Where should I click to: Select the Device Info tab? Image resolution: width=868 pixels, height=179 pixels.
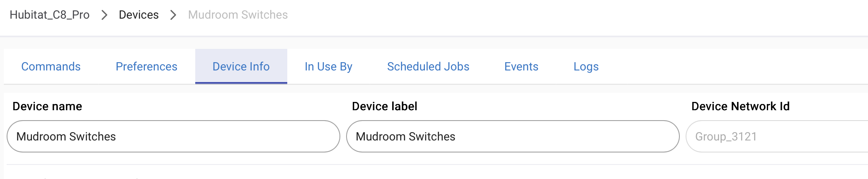pos(241,67)
